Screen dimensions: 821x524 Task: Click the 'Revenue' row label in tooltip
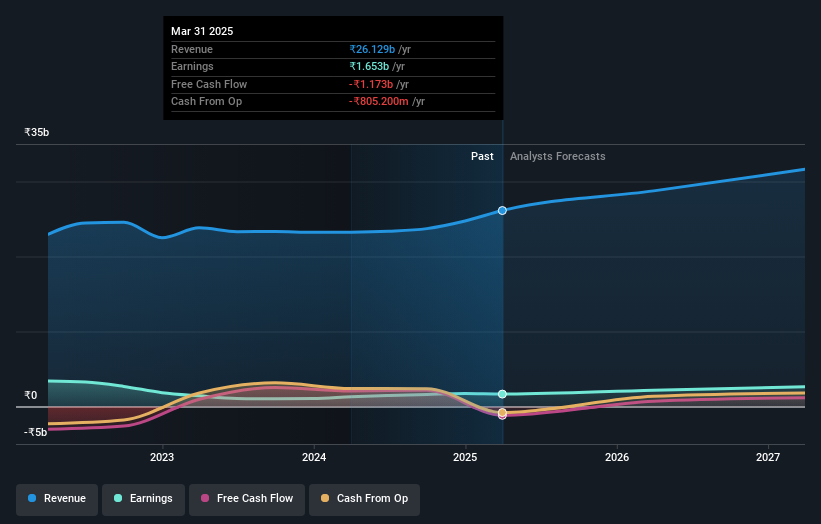192,49
